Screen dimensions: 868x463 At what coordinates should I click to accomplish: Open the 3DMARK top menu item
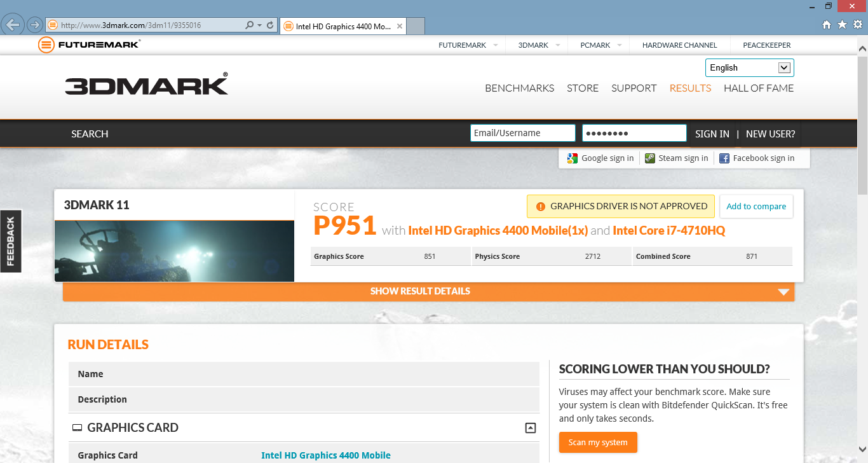click(533, 45)
